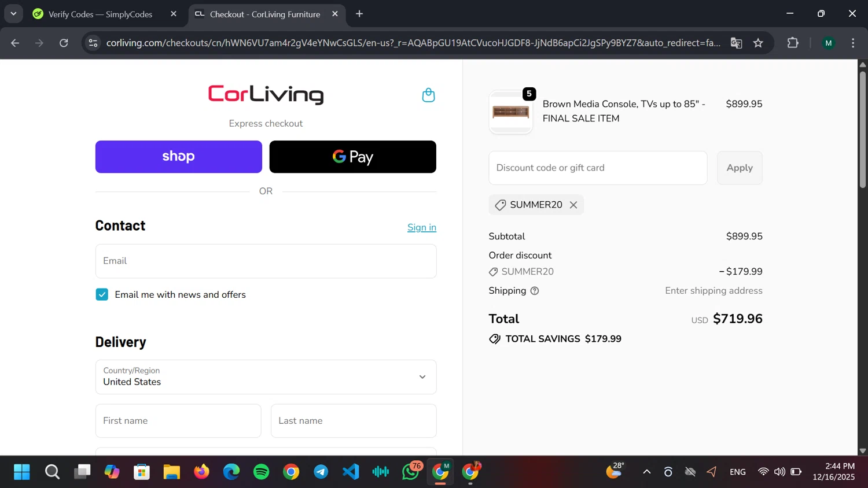Click the Chrome forward arrow

pos(39,43)
